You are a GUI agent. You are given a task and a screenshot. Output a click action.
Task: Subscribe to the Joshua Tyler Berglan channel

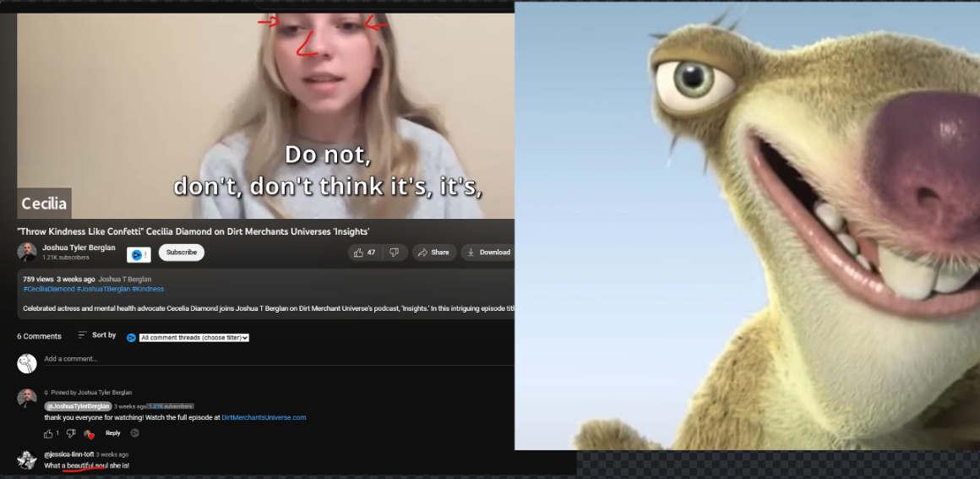point(182,253)
